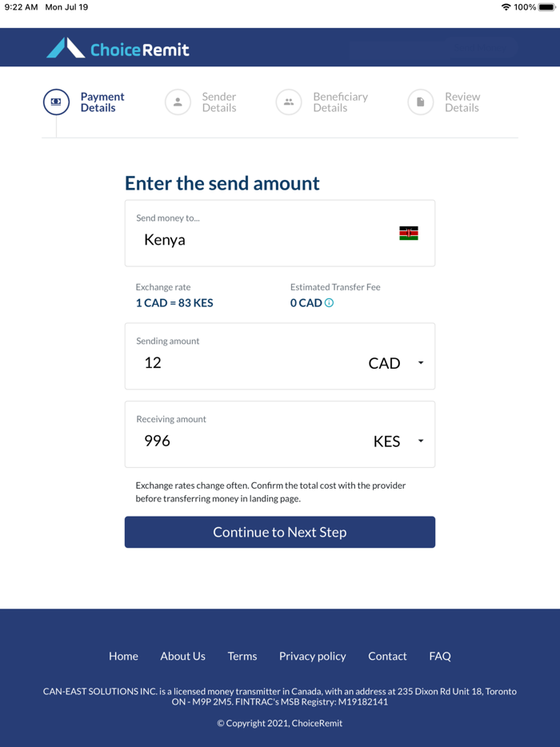The image size is (560, 747).
Task: Switch to the Sender Details step
Action: [x=218, y=102]
